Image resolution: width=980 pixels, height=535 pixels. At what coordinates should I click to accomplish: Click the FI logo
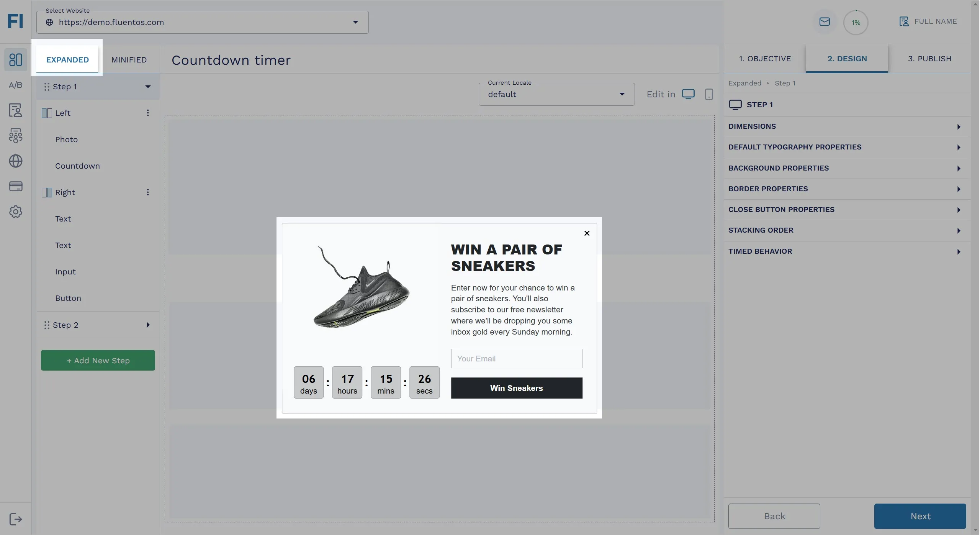tap(15, 21)
